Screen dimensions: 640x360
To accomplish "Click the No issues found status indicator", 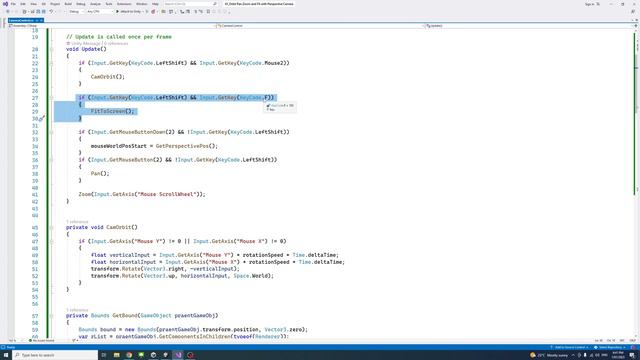I will point(41,340).
